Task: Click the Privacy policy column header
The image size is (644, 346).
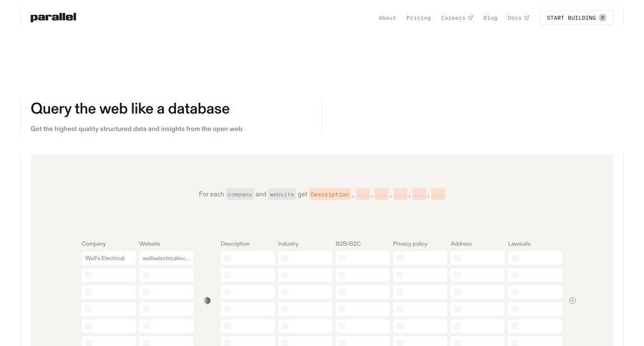Action: (410, 244)
